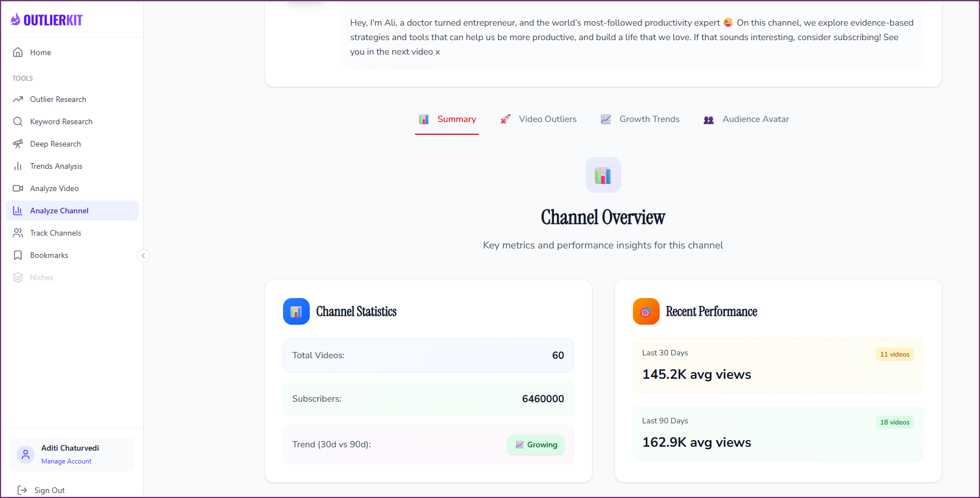Screen dimensions: 980x498
Task: Click the Growing trend badge
Action: [x=536, y=445]
